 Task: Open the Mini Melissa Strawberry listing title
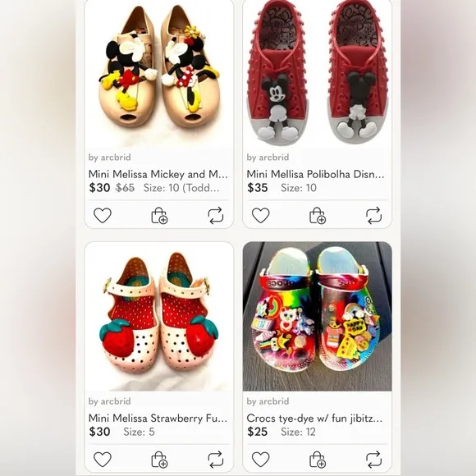tap(158, 419)
